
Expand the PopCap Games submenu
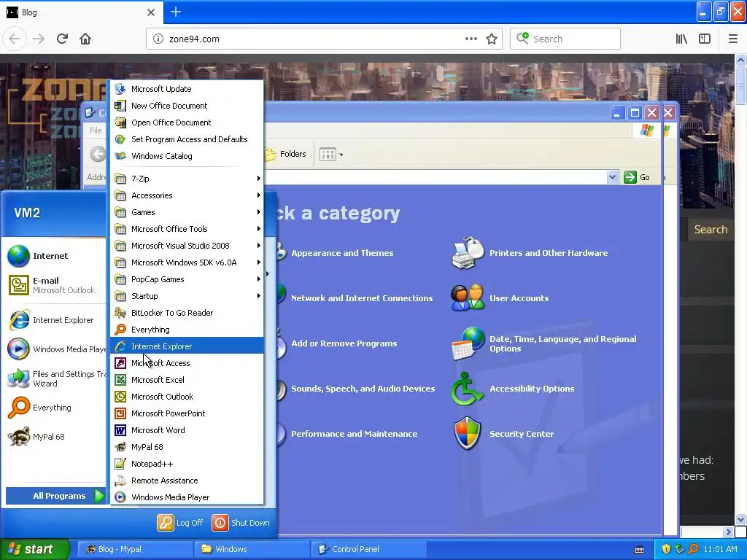pos(187,279)
